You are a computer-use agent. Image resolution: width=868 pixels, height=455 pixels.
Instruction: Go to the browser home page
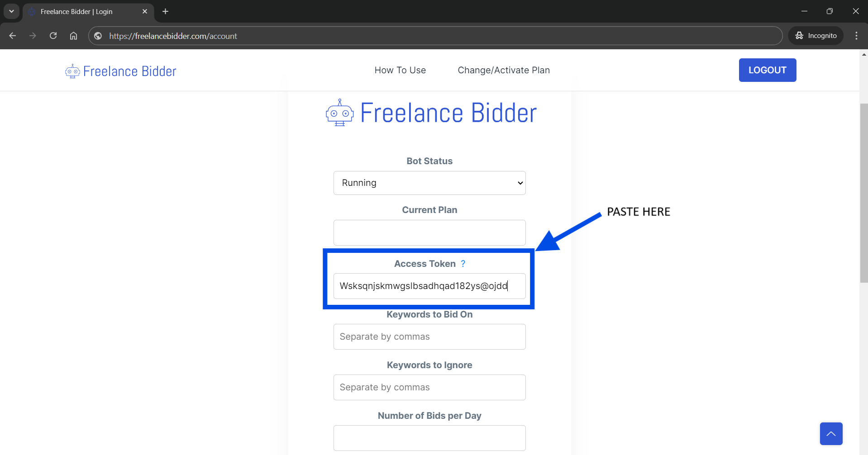coord(73,36)
